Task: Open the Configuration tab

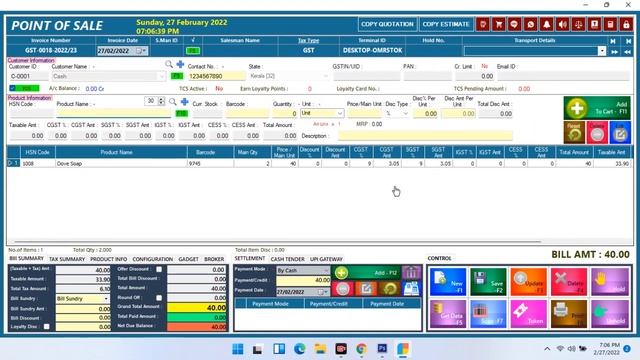Action: pyautogui.click(x=153, y=259)
